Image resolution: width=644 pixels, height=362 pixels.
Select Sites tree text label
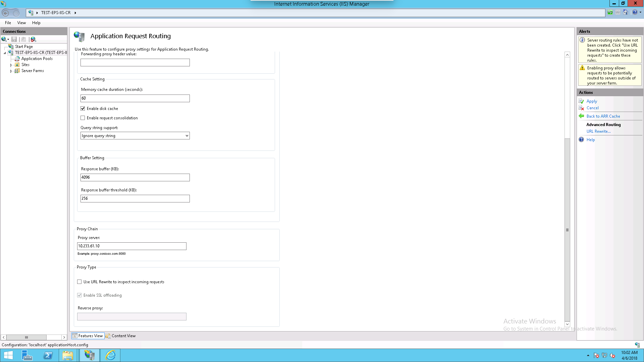click(25, 65)
